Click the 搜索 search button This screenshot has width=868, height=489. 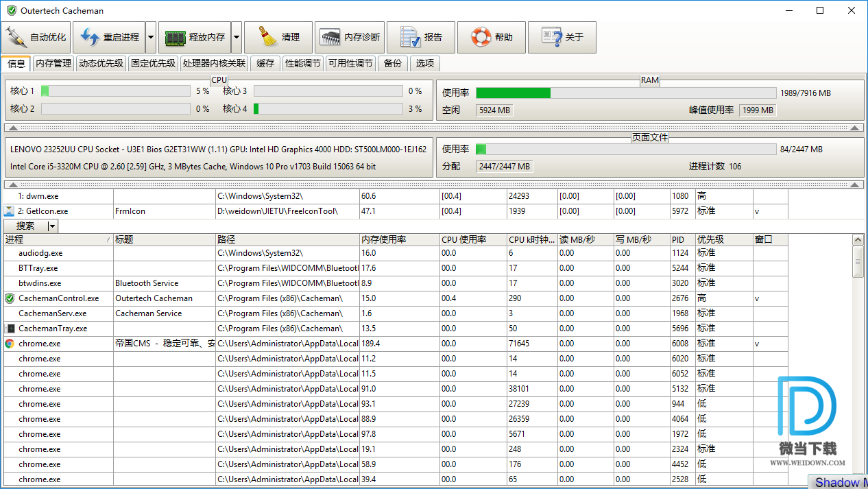(x=25, y=226)
